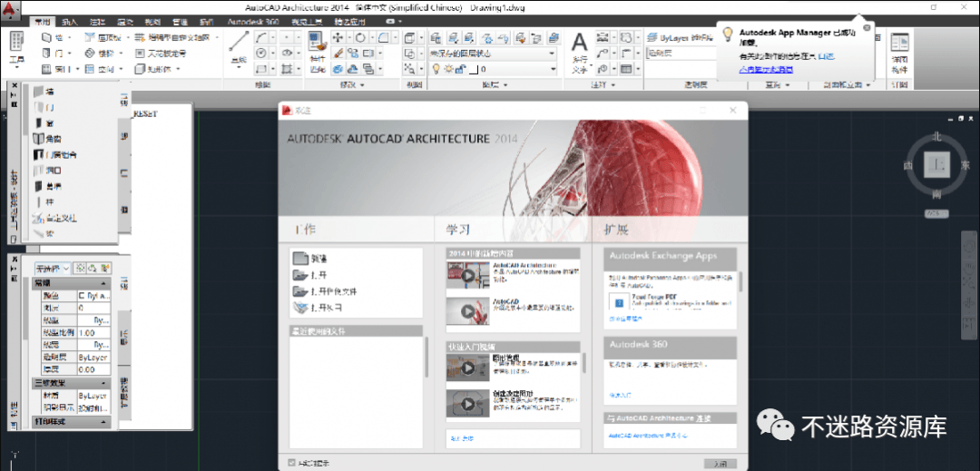
Task: Switch to the 视图 (View) ribbon tab
Action: (x=152, y=21)
